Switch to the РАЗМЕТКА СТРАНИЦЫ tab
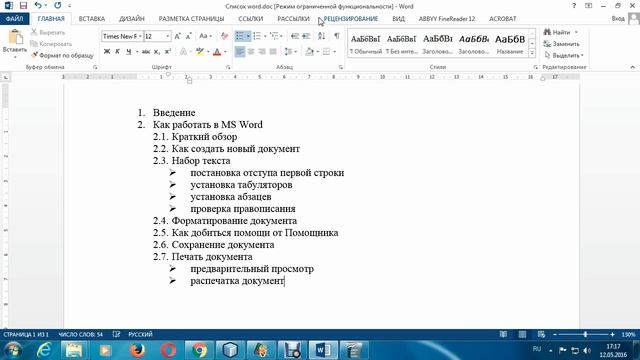Viewport: 640px width, 360px height. 191,19
